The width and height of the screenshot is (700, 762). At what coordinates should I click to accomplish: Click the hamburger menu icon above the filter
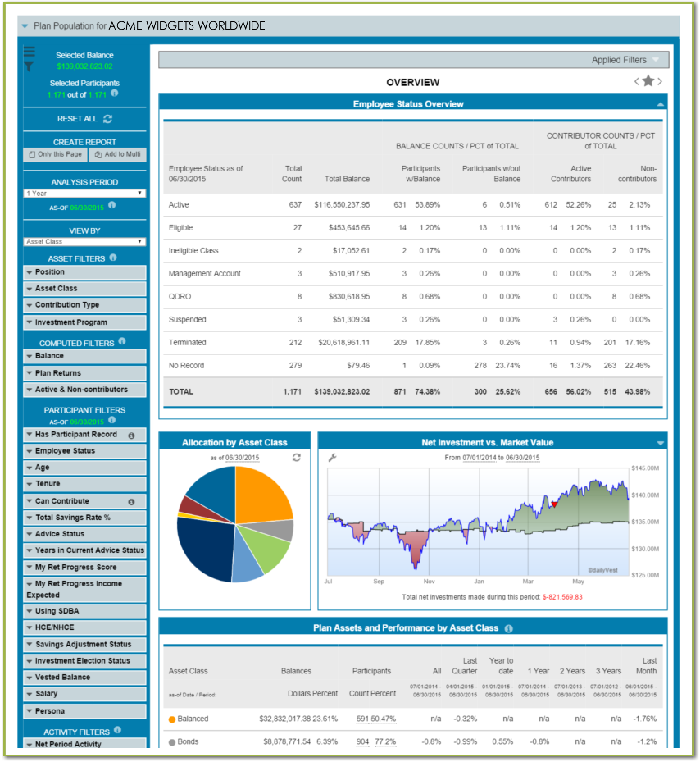click(x=30, y=51)
